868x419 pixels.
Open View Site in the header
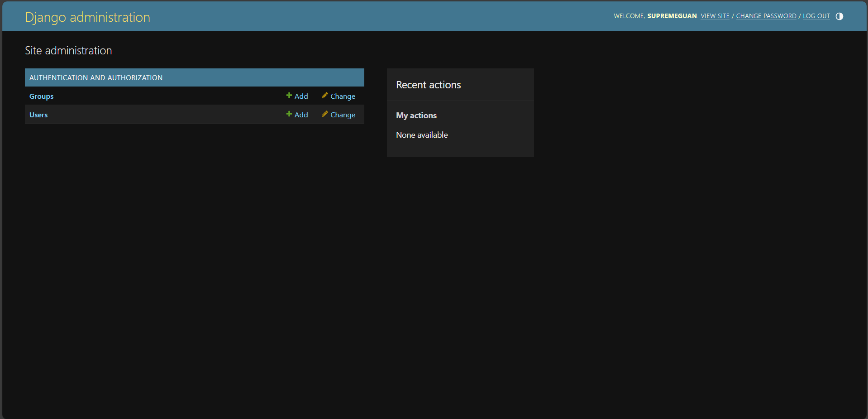pos(715,16)
